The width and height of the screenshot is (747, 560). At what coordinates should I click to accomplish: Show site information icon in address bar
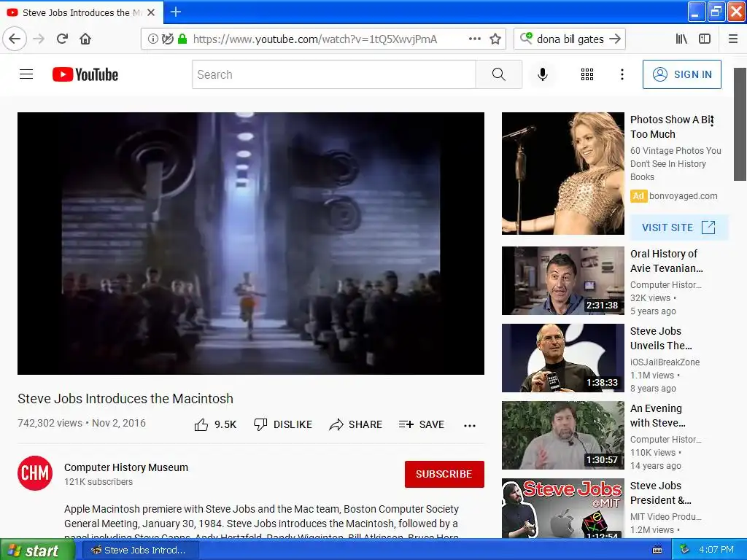(x=152, y=39)
